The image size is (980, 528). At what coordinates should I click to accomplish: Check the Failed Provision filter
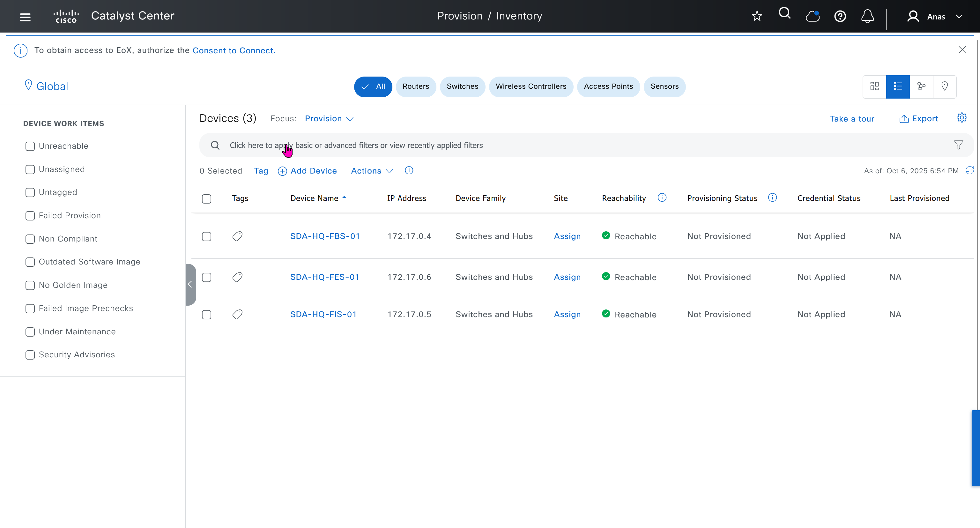pos(30,216)
